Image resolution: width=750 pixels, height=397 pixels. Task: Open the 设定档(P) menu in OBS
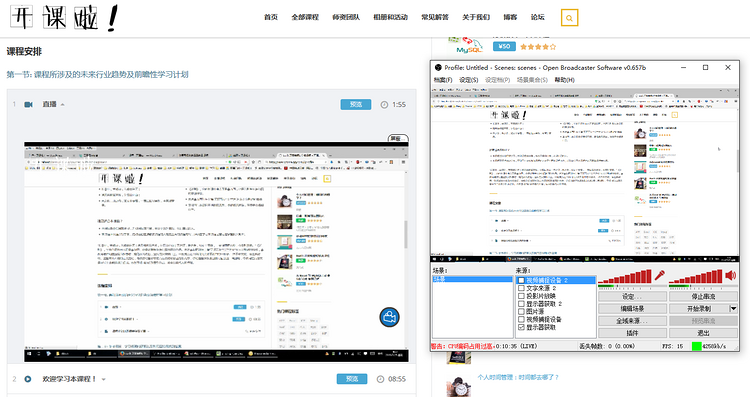pyautogui.click(x=497, y=80)
